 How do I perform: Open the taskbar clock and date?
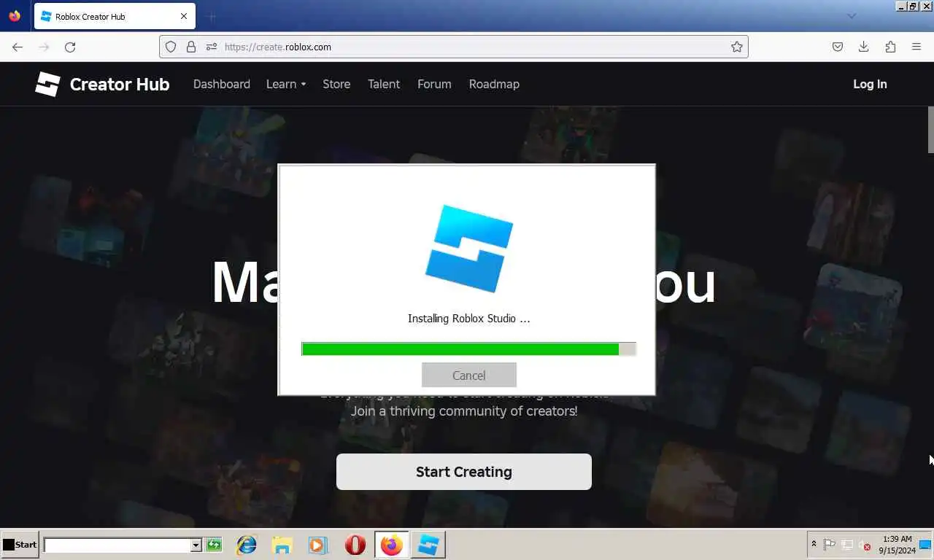point(897,545)
